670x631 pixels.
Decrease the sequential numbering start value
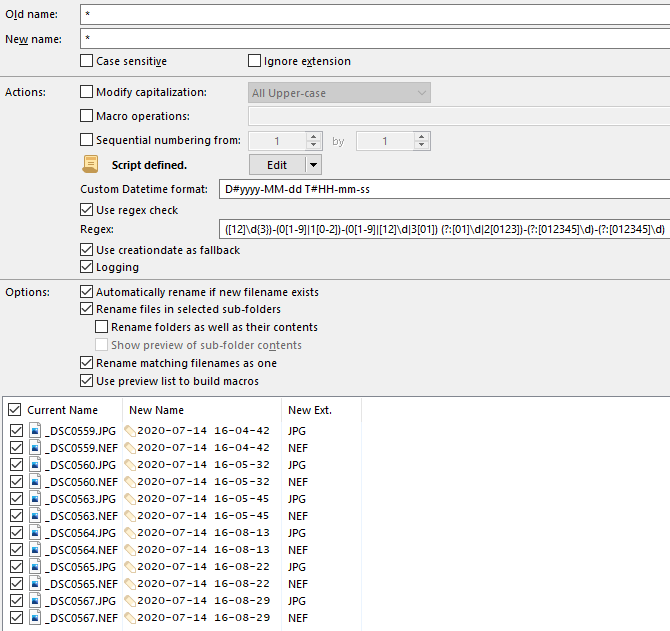pyautogui.click(x=314, y=145)
